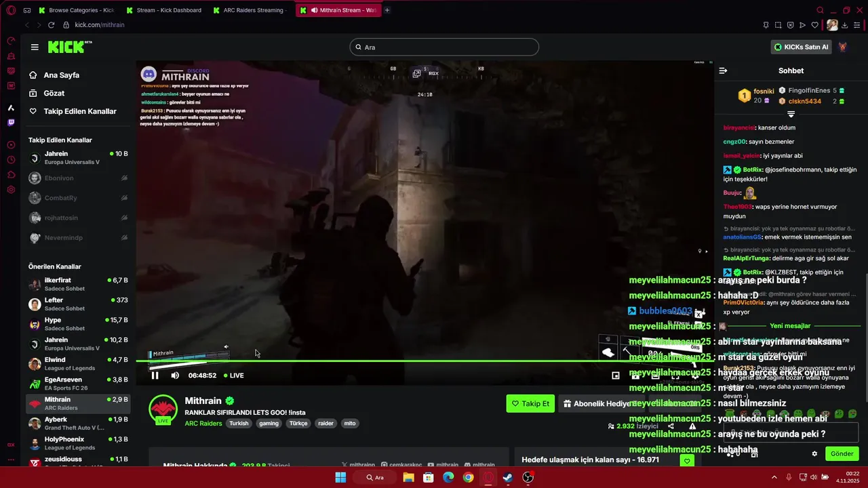
Task: Switch to ARC Raiders Streaming tab
Action: pos(250,10)
